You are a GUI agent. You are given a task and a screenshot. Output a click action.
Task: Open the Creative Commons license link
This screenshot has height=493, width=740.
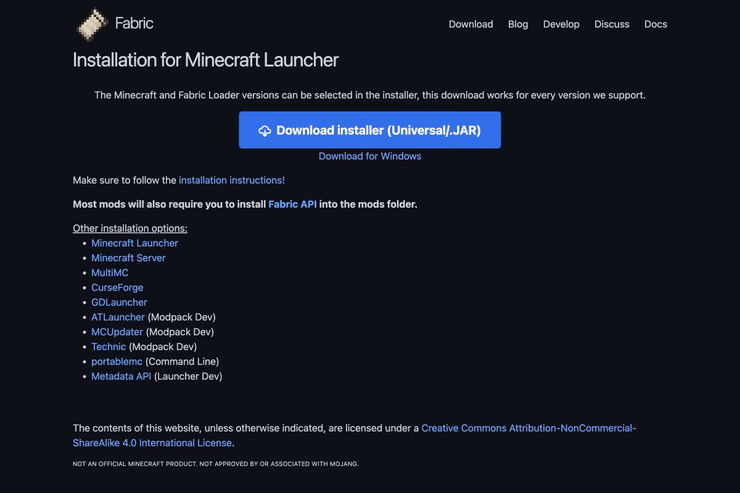tap(354, 435)
